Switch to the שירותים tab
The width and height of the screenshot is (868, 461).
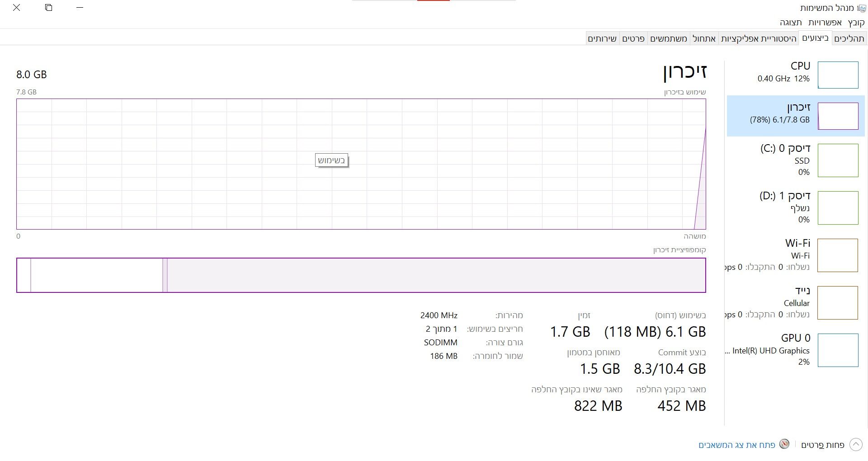coord(602,38)
